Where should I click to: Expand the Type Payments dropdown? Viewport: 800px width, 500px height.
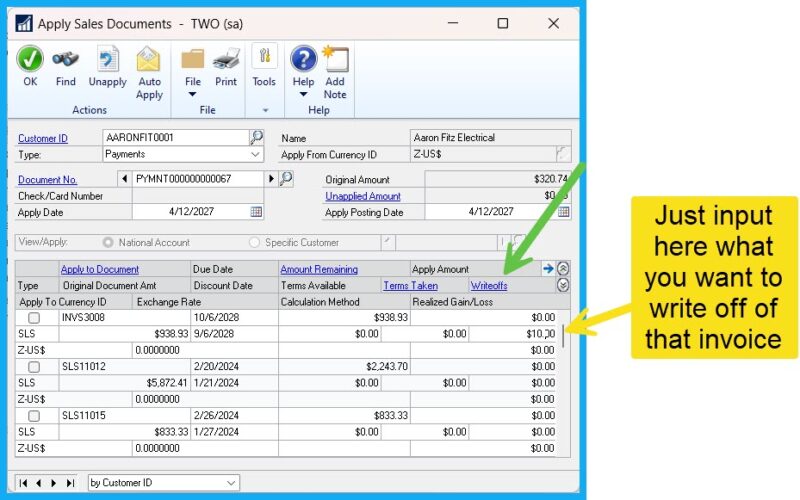[256, 155]
